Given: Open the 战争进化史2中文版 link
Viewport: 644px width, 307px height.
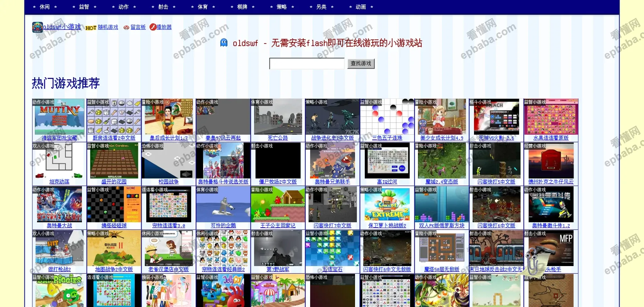Looking at the screenshot, I should click(x=332, y=138).
